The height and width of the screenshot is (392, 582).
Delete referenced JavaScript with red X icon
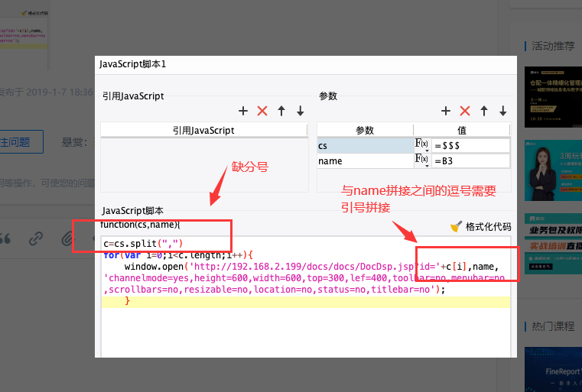[262, 111]
